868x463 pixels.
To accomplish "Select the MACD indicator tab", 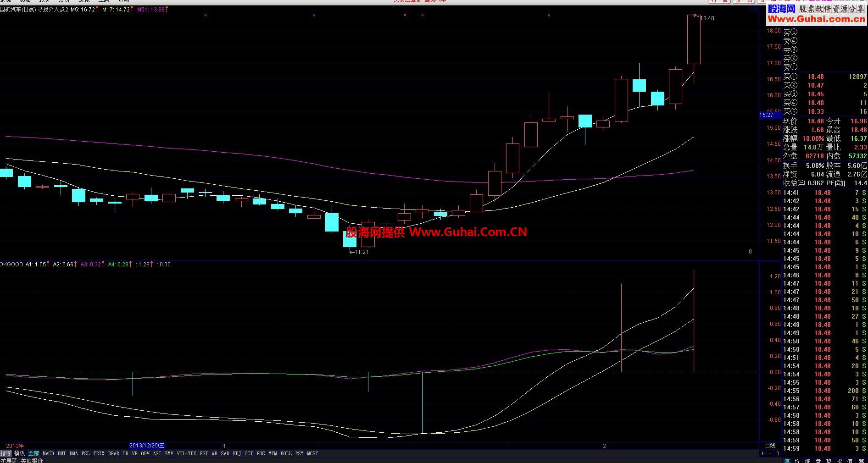I will coord(48,453).
